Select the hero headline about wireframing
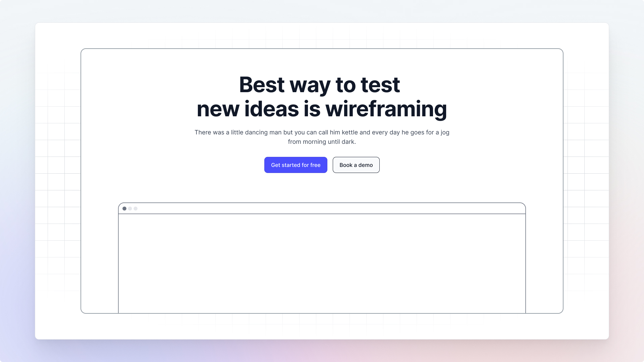This screenshot has width=644, height=362. [x=322, y=97]
